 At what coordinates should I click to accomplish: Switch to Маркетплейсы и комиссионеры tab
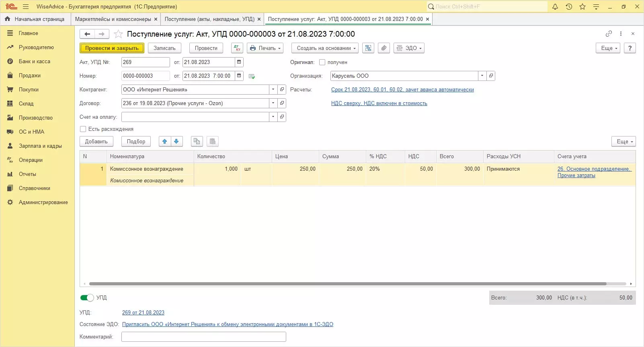tap(113, 19)
